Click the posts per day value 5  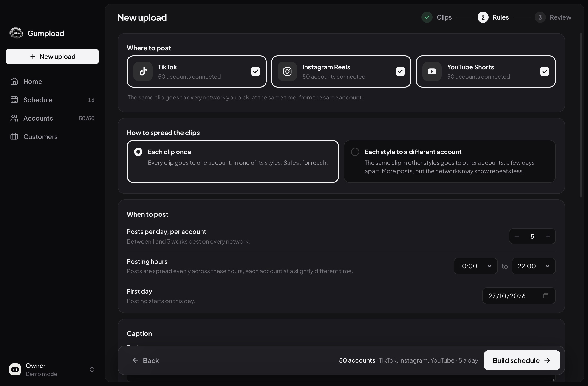point(532,236)
